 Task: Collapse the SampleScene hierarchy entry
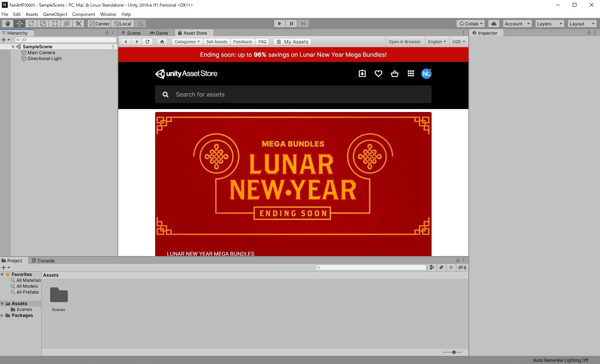coord(13,47)
